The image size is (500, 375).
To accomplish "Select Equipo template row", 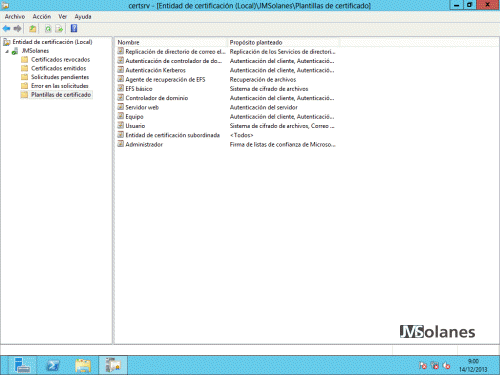I will pos(134,117).
